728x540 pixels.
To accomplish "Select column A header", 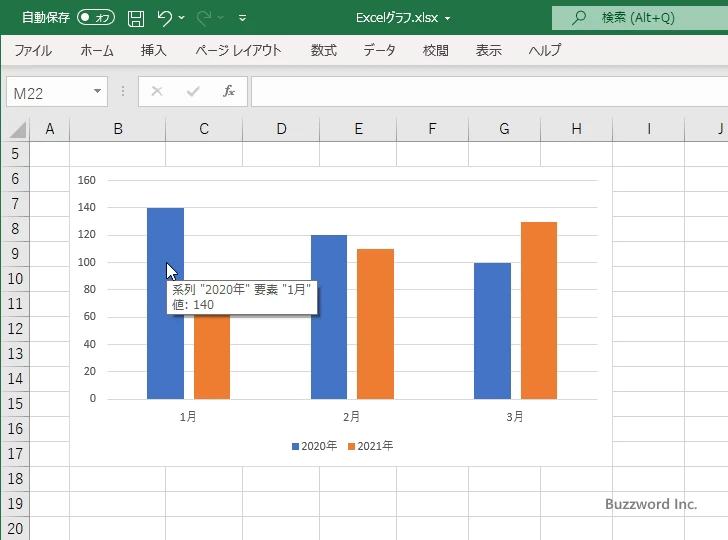I will point(50,129).
